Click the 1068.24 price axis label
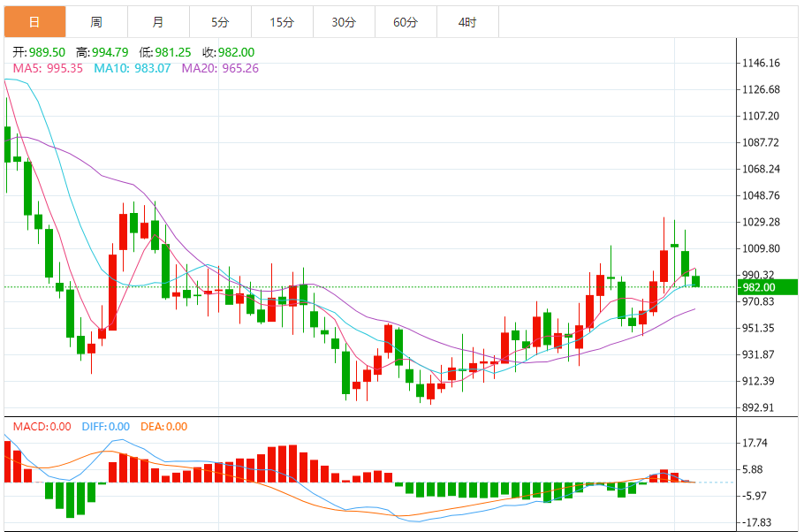The width and height of the screenshot is (804, 532). click(761, 170)
